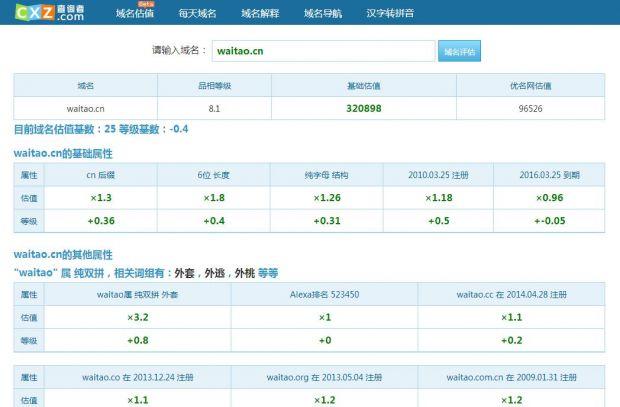Select the 2016.03.25 到期 cell
This screenshot has width=620, height=407.
click(549, 175)
